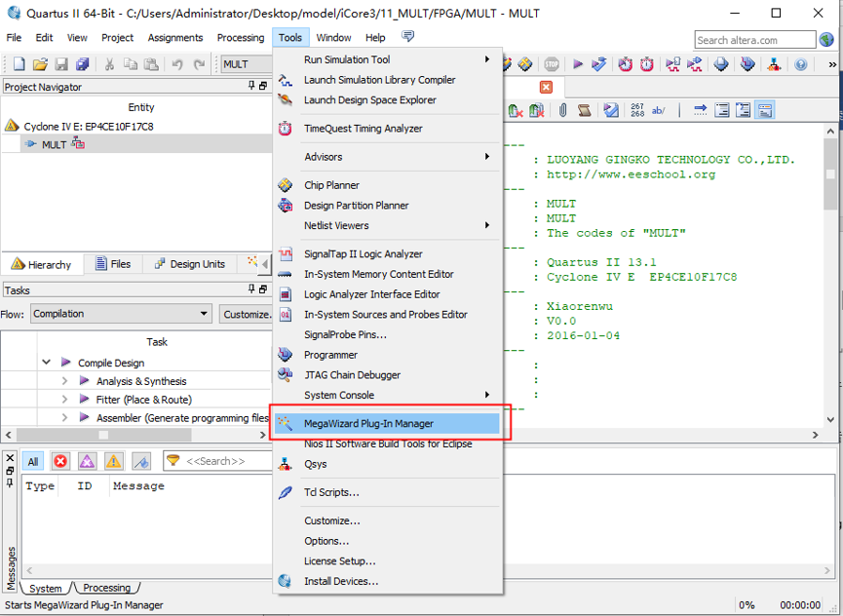Open the Flow Compilation dropdown
The image size is (843, 616).
(x=121, y=314)
